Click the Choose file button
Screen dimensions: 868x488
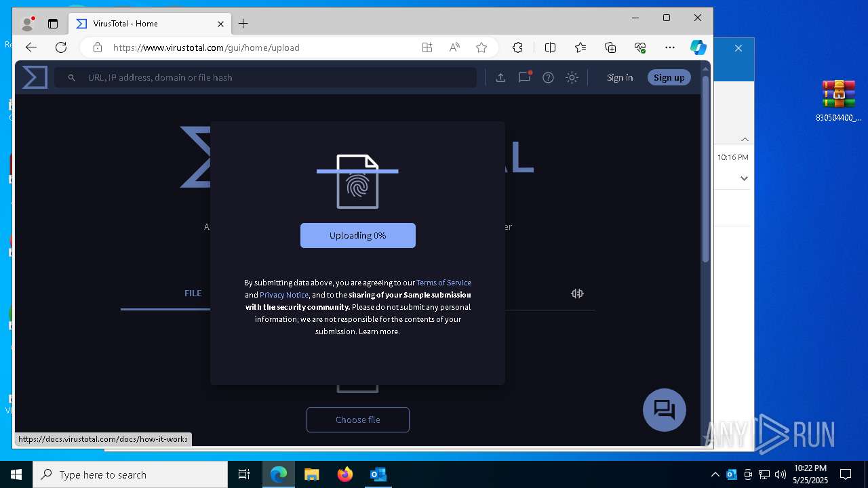click(x=358, y=420)
